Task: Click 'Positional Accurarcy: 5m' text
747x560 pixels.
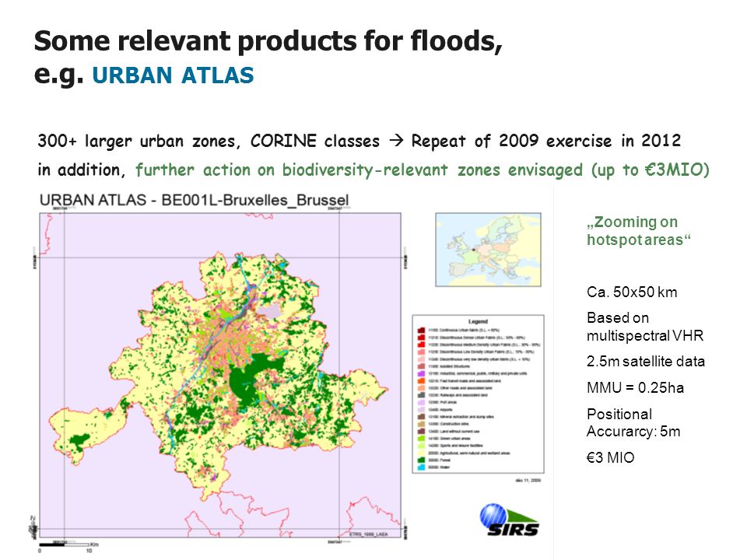Action: click(x=633, y=423)
